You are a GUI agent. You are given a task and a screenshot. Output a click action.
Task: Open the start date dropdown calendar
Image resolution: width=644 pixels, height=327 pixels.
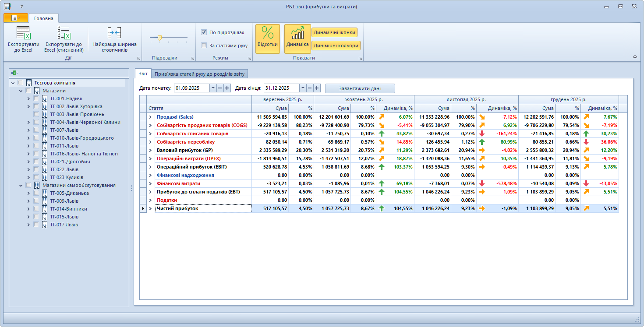(x=213, y=88)
